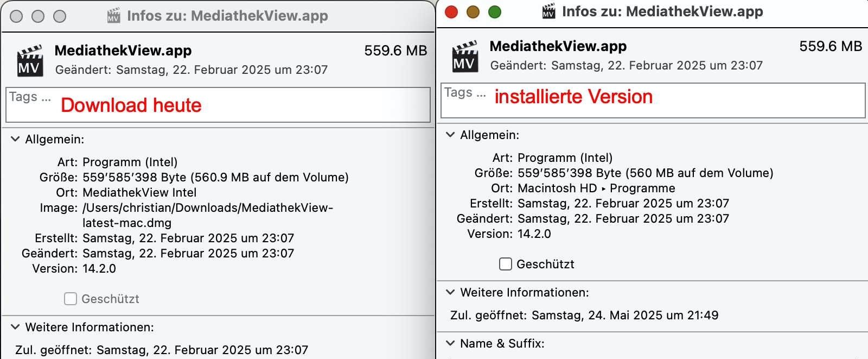The image size is (868, 359).
Task: Toggle Geschützt checkbox in left window
Action: (71, 299)
